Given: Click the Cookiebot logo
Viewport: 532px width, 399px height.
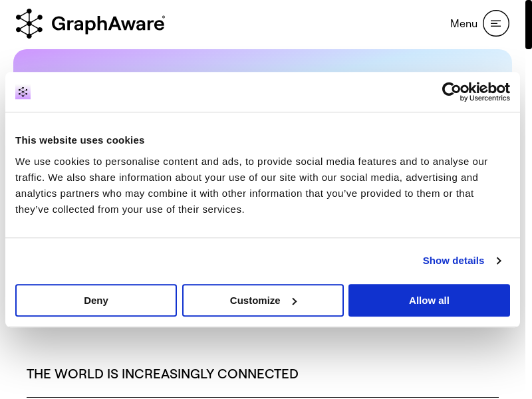Looking at the screenshot, I should point(475,88).
